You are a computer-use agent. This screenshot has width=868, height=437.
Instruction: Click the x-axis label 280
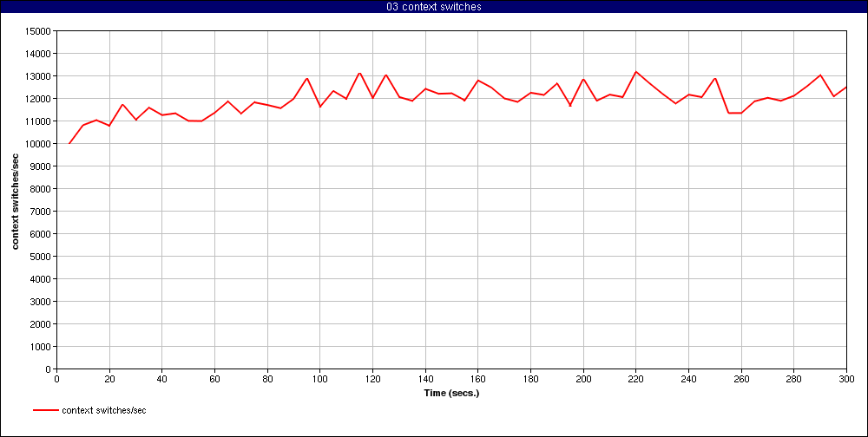[x=794, y=380]
